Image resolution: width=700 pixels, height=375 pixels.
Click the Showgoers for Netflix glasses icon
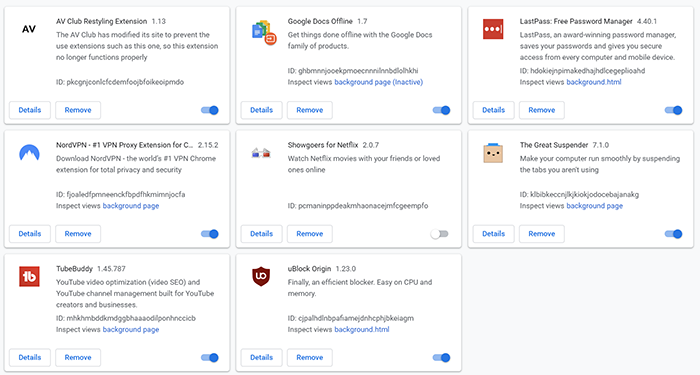point(261,153)
